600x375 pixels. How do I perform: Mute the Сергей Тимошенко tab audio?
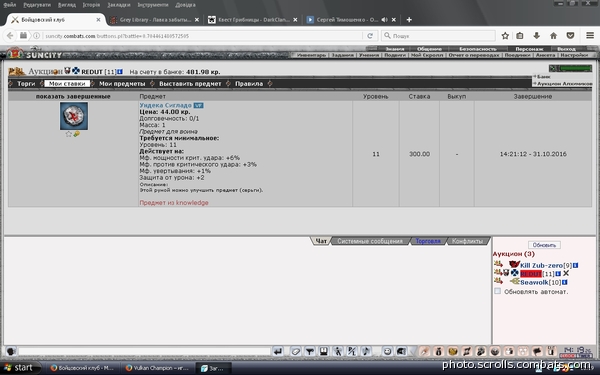[384, 20]
